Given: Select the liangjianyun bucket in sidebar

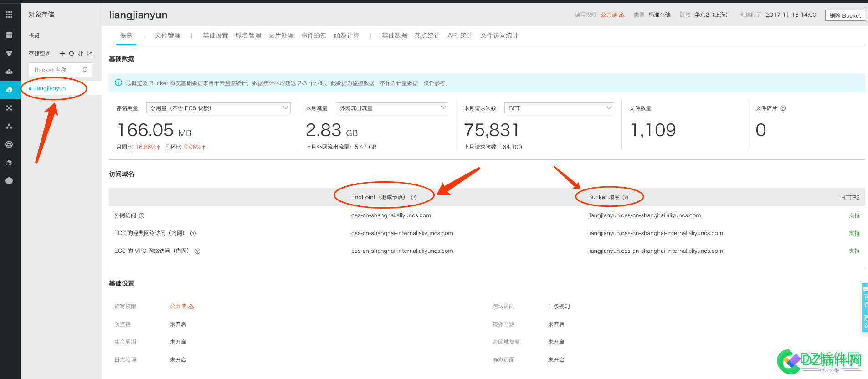Looking at the screenshot, I should [50, 88].
